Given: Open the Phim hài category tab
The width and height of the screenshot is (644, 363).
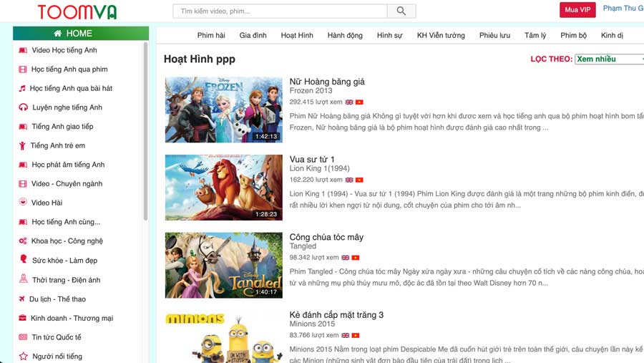Looking at the screenshot, I should [211, 35].
